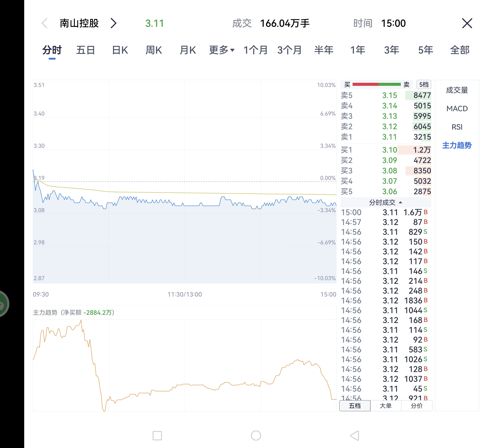Select RSI indicator option

(x=457, y=127)
